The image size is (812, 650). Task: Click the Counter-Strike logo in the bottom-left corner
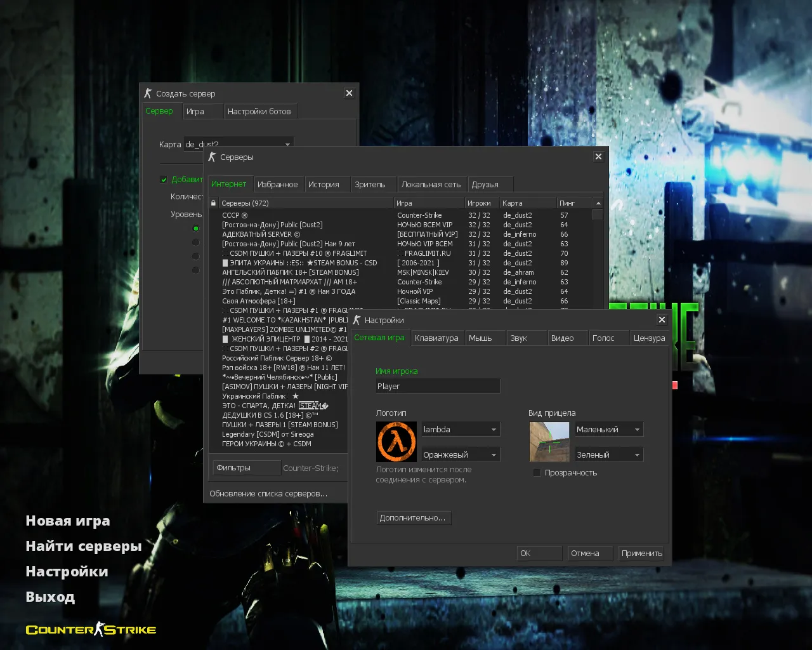[90, 629]
